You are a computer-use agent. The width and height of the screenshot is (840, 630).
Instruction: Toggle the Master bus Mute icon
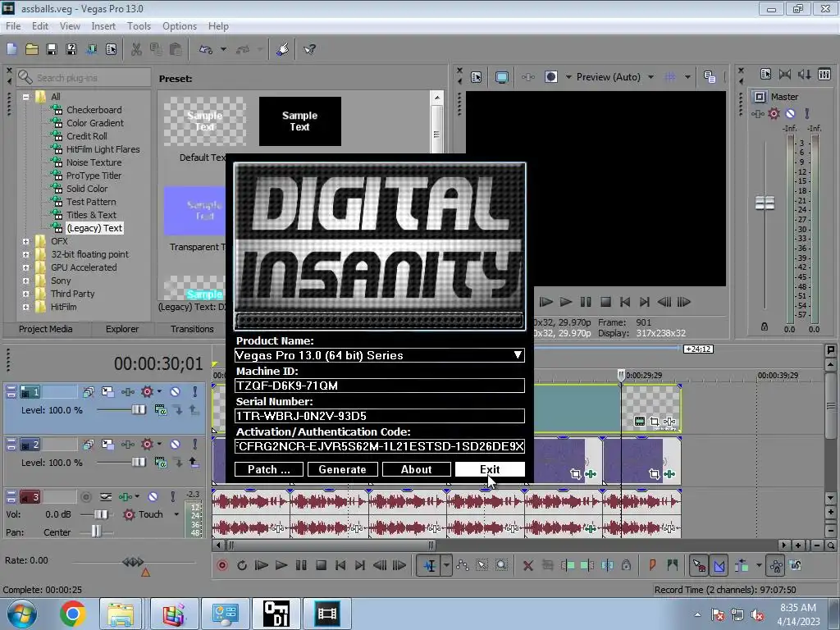point(790,113)
